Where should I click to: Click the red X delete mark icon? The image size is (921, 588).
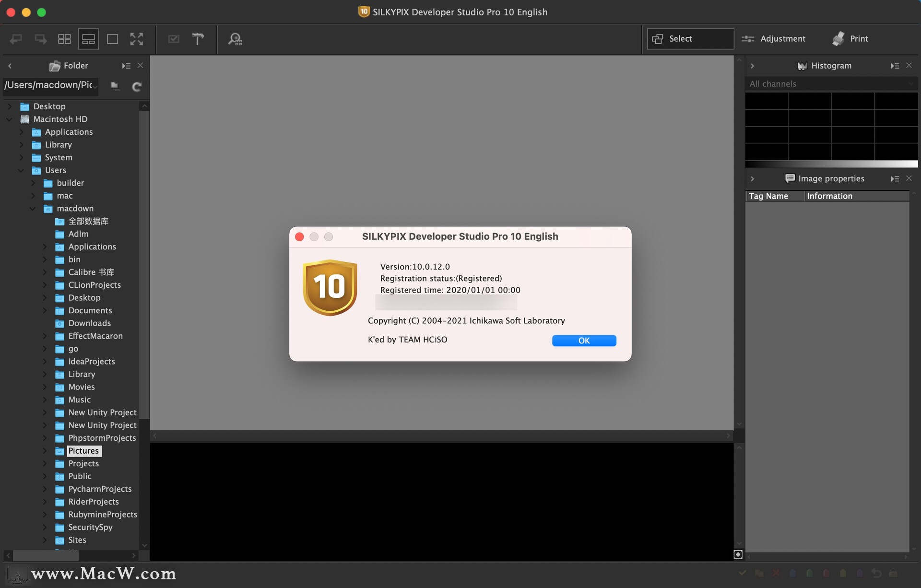point(776,573)
